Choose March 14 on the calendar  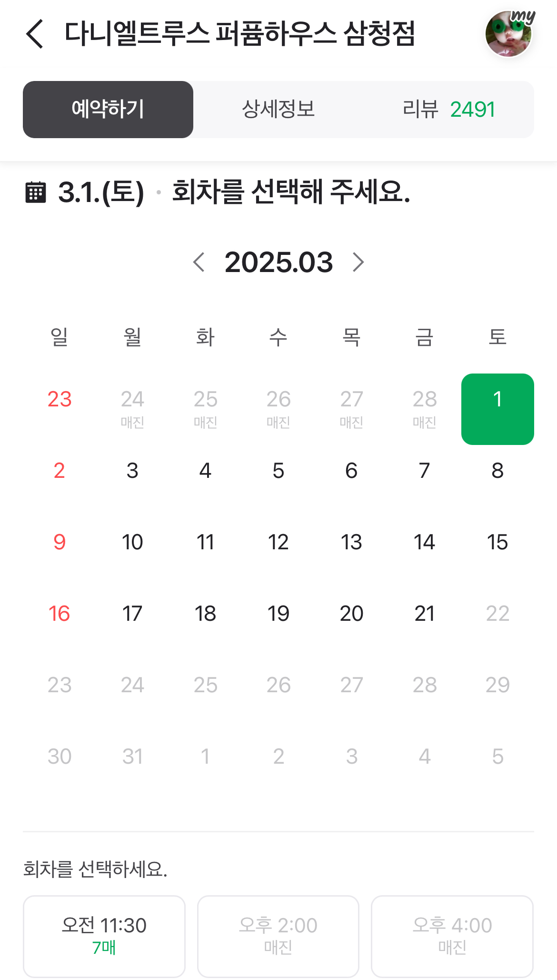(x=424, y=542)
